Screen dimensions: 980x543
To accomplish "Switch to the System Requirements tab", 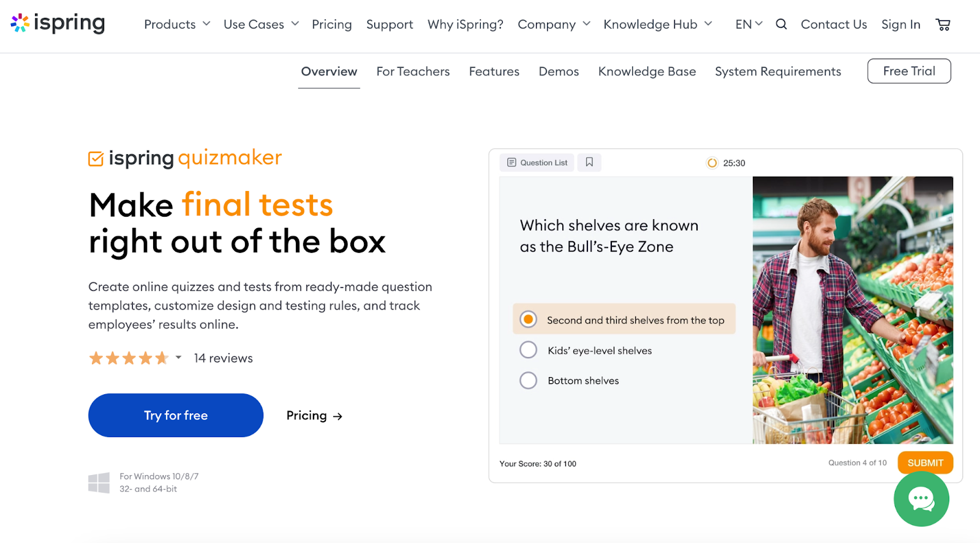I will (778, 72).
